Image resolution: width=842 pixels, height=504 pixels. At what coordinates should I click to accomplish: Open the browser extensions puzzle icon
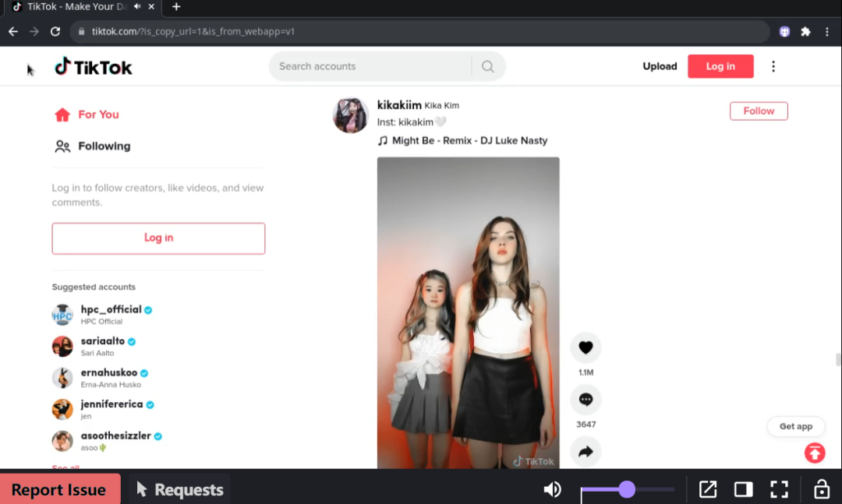pos(805,32)
